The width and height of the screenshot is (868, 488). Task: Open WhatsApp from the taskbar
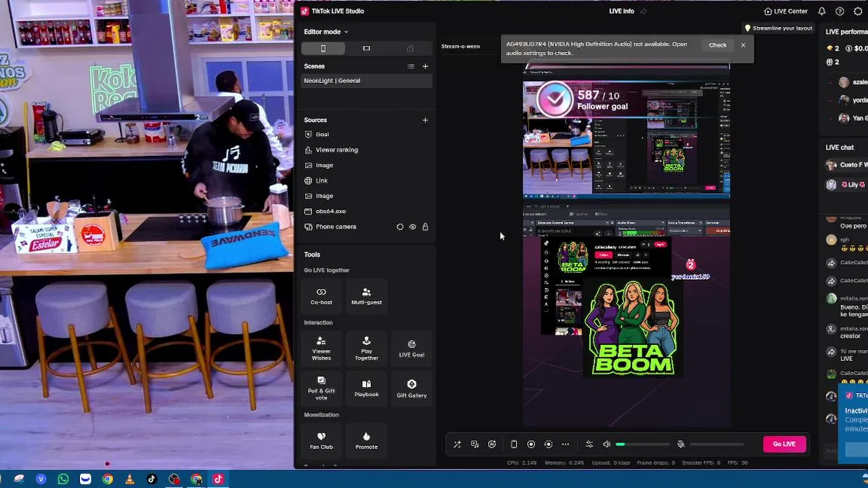[x=63, y=479]
